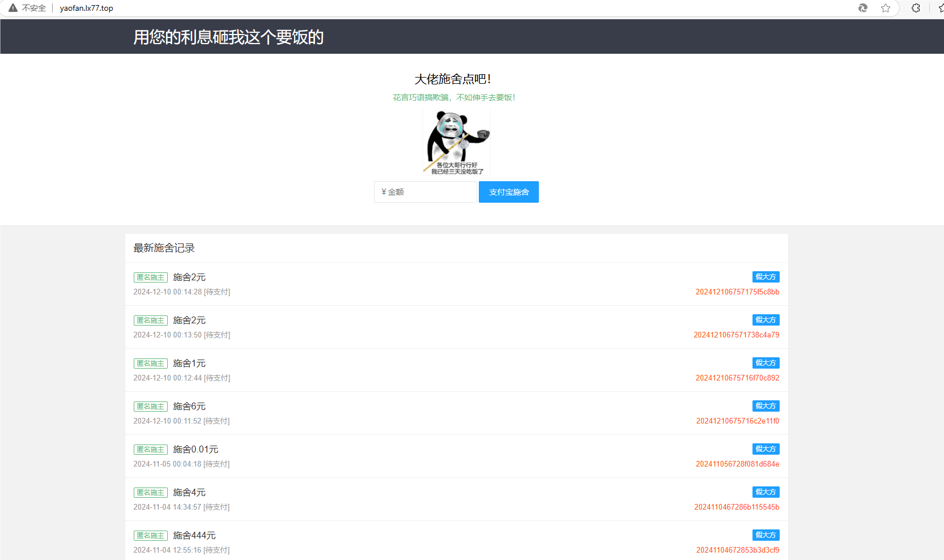The height and width of the screenshot is (560, 944).
Task: Click timestamp 2024-12-10 00:14:28 [待支付]
Action: click(x=182, y=292)
